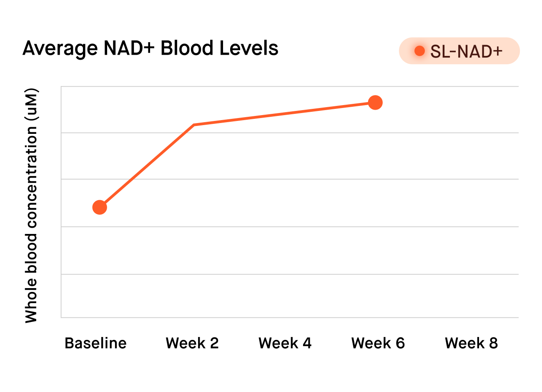Select the Week 8 axis label
Image resolution: width=542 pixels, height=392 pixels.
pyautogui.click(x=471, y=343)
